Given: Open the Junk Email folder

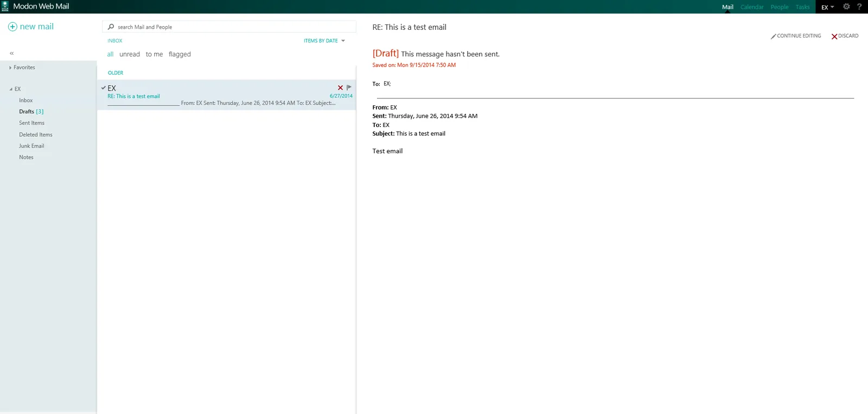Looking at the screenshot, I should click(x=31, y=146).
